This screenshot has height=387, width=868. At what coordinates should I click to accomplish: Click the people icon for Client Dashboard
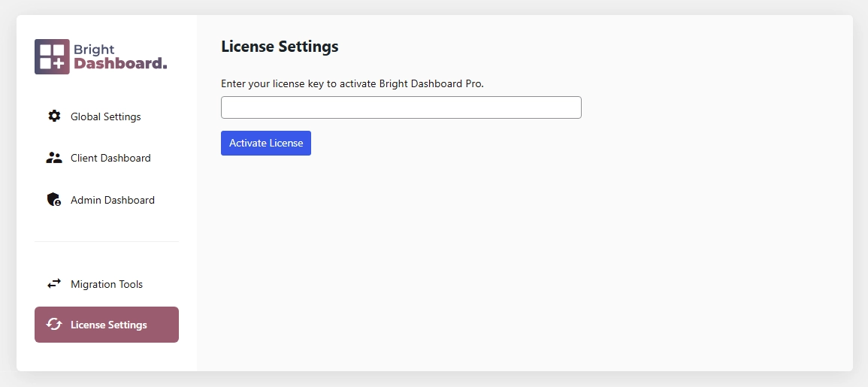coord(54,158)
